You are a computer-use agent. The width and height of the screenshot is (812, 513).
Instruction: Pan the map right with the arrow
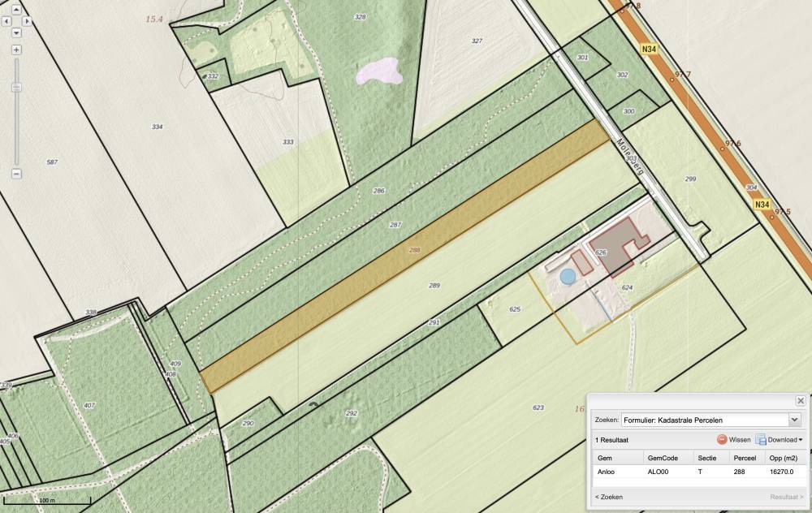click(x=27, y=21)
